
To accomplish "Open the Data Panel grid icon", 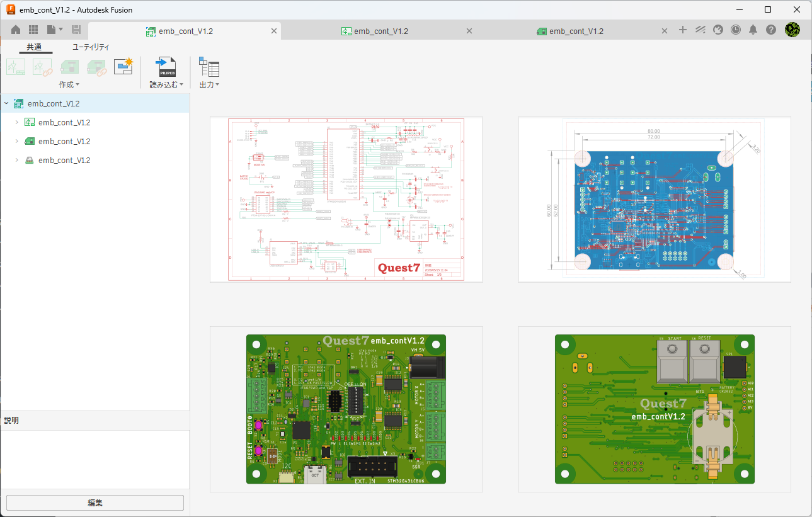I will 33,30.
